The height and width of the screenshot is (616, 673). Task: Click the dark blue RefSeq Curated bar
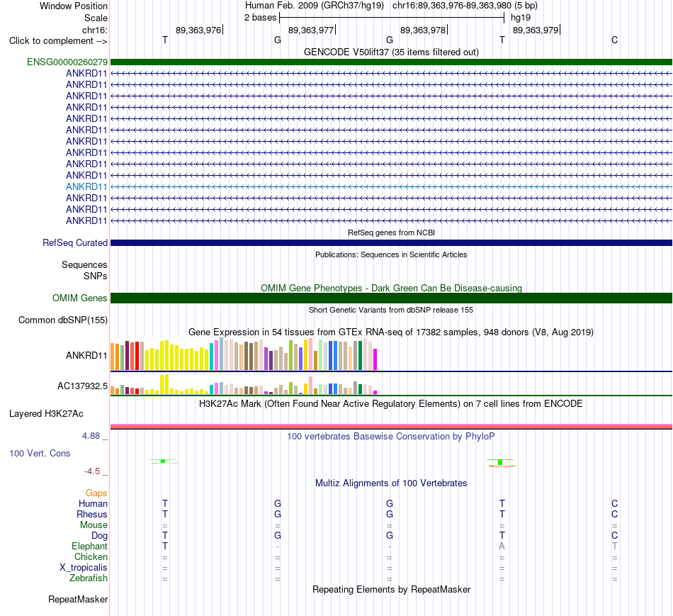(391, 242)
